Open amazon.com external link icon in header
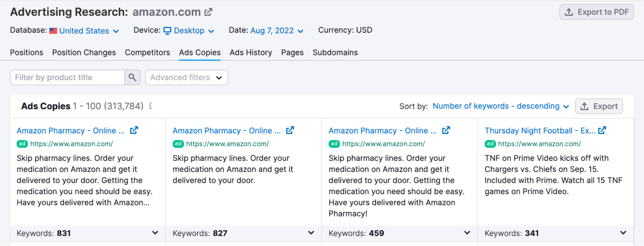This screenshot has height=246, width=644. tap(208, 12)
